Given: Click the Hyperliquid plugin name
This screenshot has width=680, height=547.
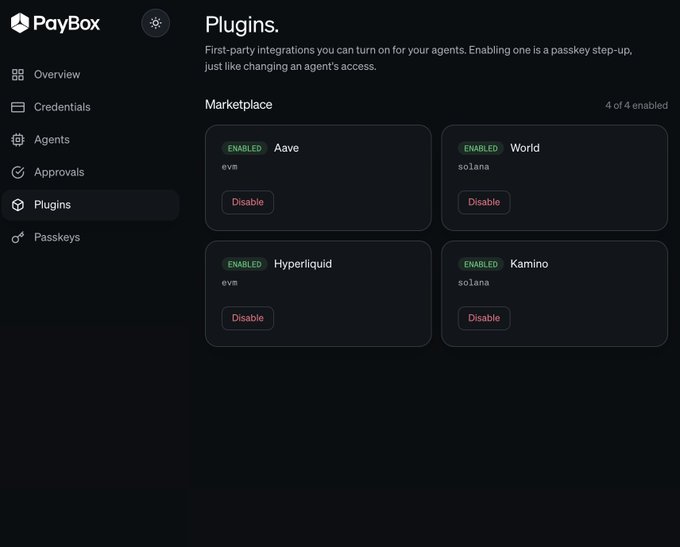Looking at the screenshot, I should [x=303, y=264].
